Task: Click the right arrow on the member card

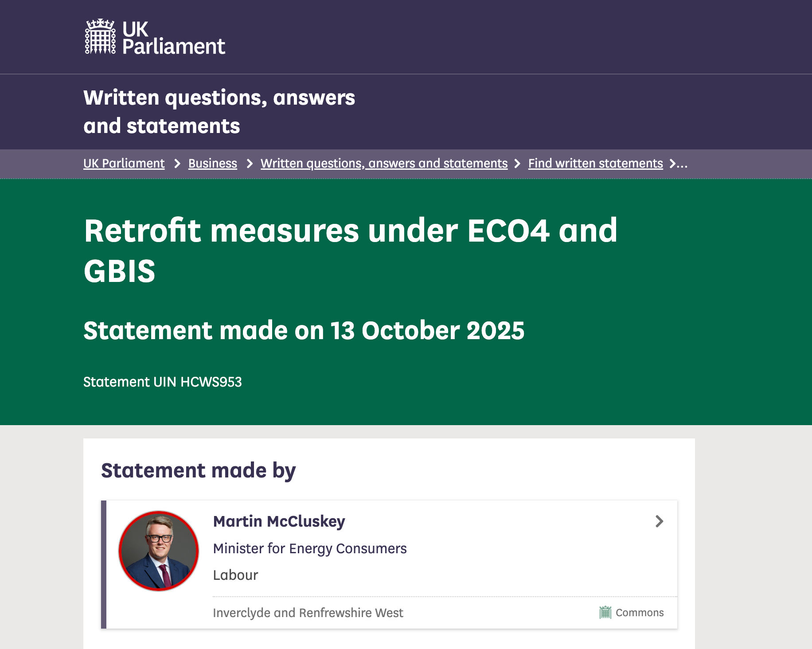Action: (x=659, y=521)
